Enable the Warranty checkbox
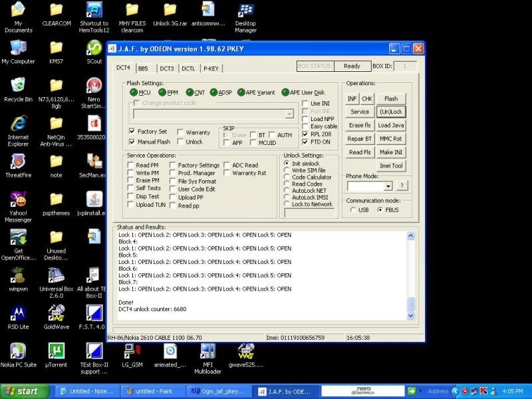Image resolution: width=532 pixels, height=399 pixels. 180,132
